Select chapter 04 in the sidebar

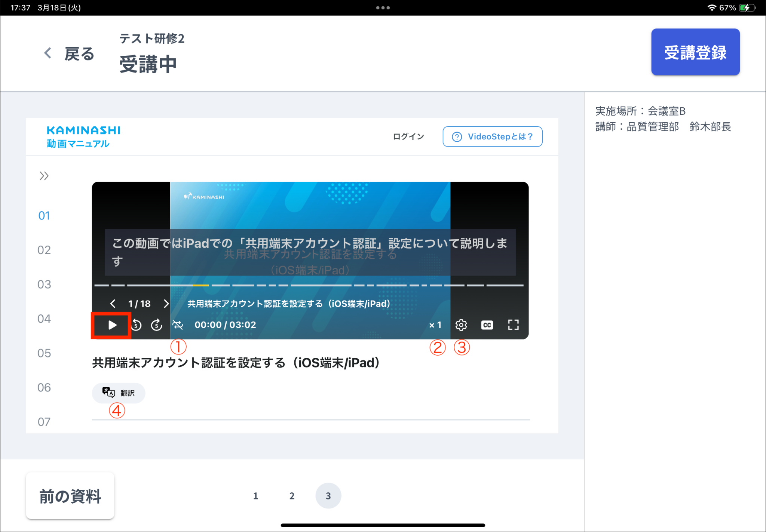(44, 319)
